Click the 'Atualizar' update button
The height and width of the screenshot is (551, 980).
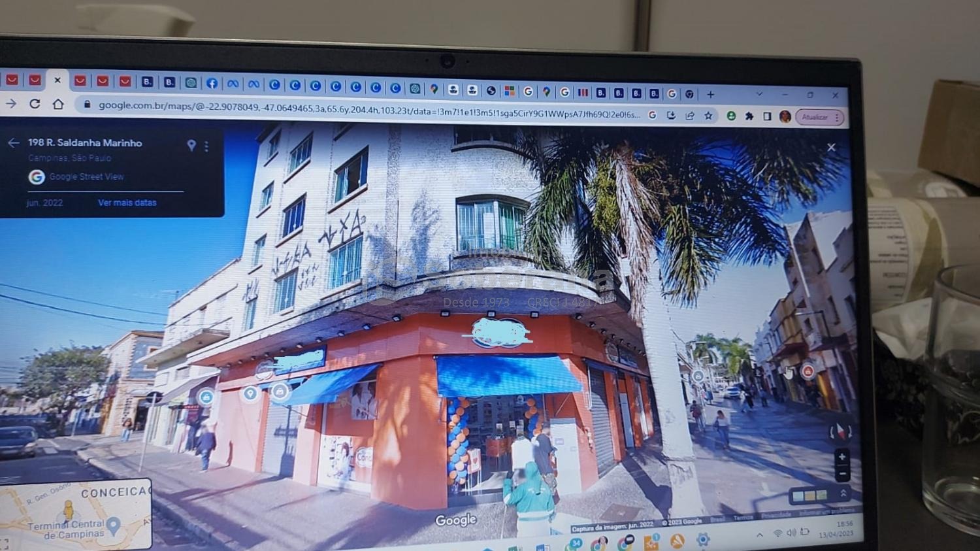815,117
